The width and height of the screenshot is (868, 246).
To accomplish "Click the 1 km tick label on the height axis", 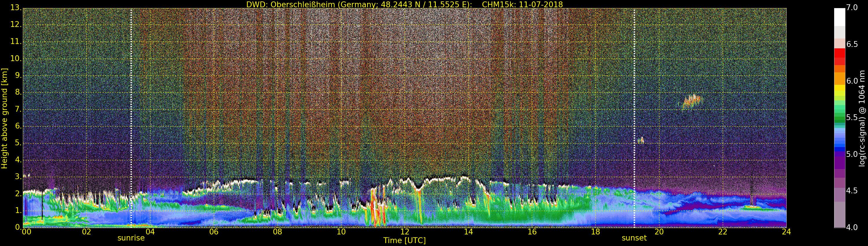I will [18, 211].
